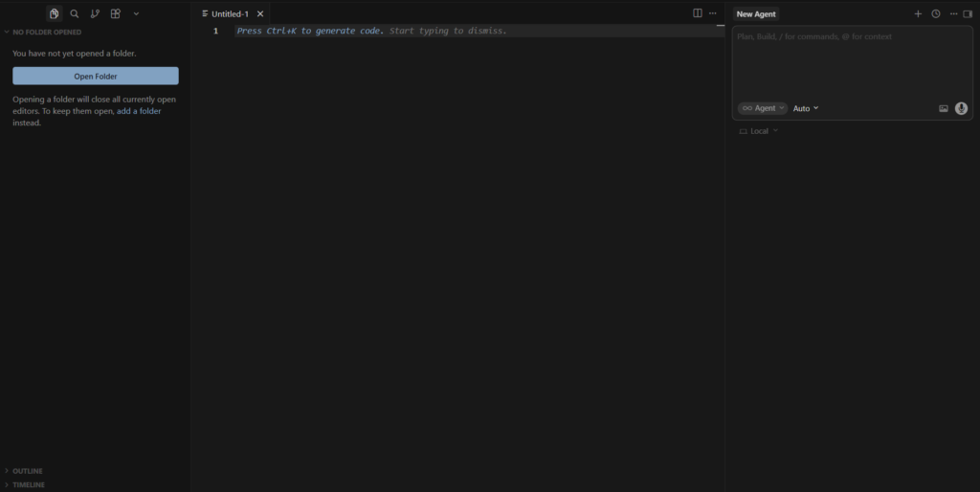Open the agent chat history clock icon
Viewport: 980px width, 492px height.
(936, 14)
